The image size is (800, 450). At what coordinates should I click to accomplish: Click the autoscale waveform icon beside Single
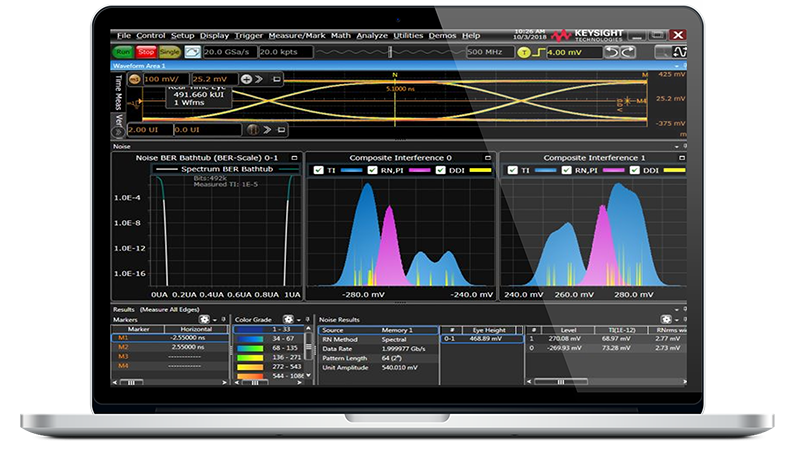(x=192, y=52)
